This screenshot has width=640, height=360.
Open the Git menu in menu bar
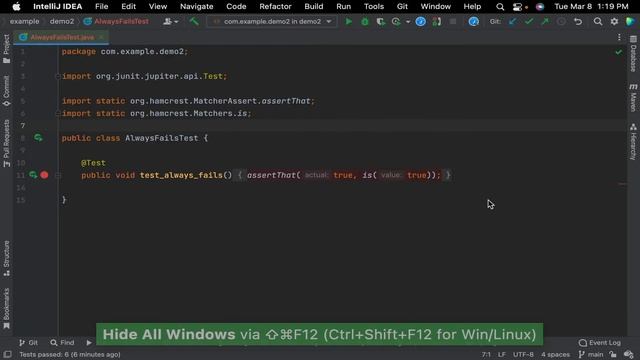tap(402, 7)
